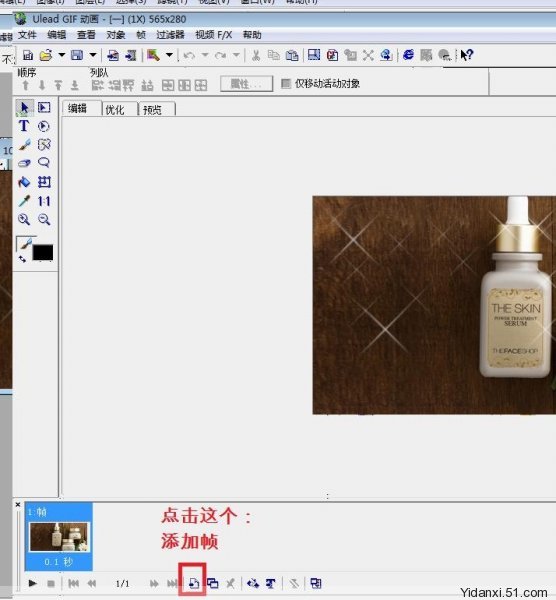The height and width of the screenshot is (600, 556).
Task: Click the swap colors arrows icon
Action: [23, 259]
